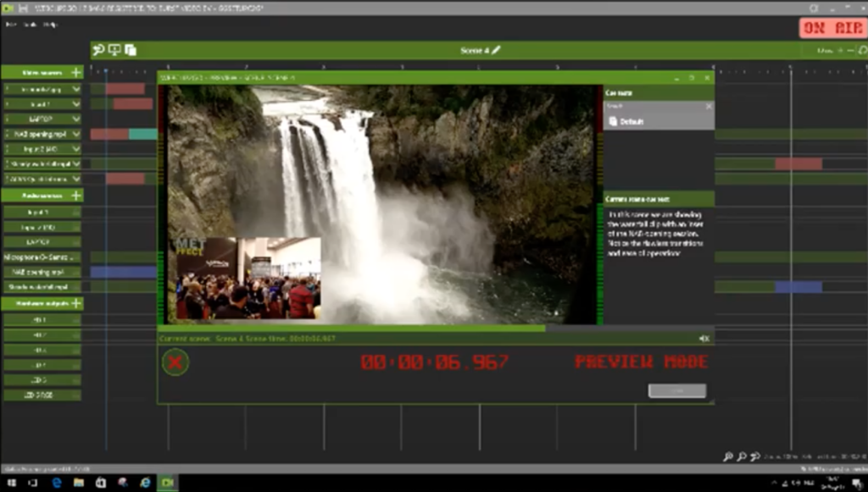868x492 pixels.
Task: Click the copy scene icon in the toolbar
Action: (x=131, y=50)
